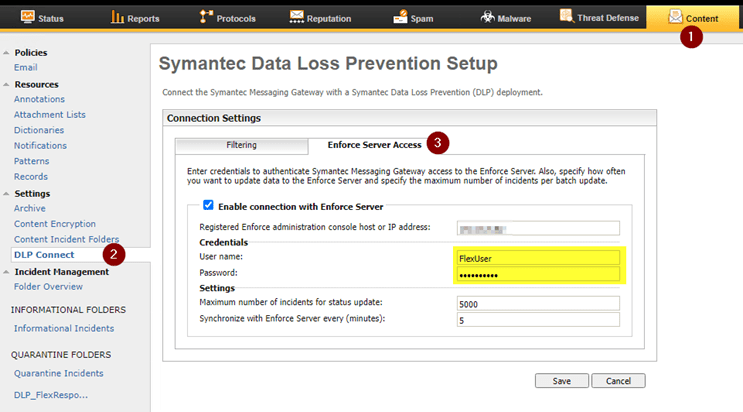Click the Reports bar chart icon
This screenshot has height=412, width=743.
(118, 16)
